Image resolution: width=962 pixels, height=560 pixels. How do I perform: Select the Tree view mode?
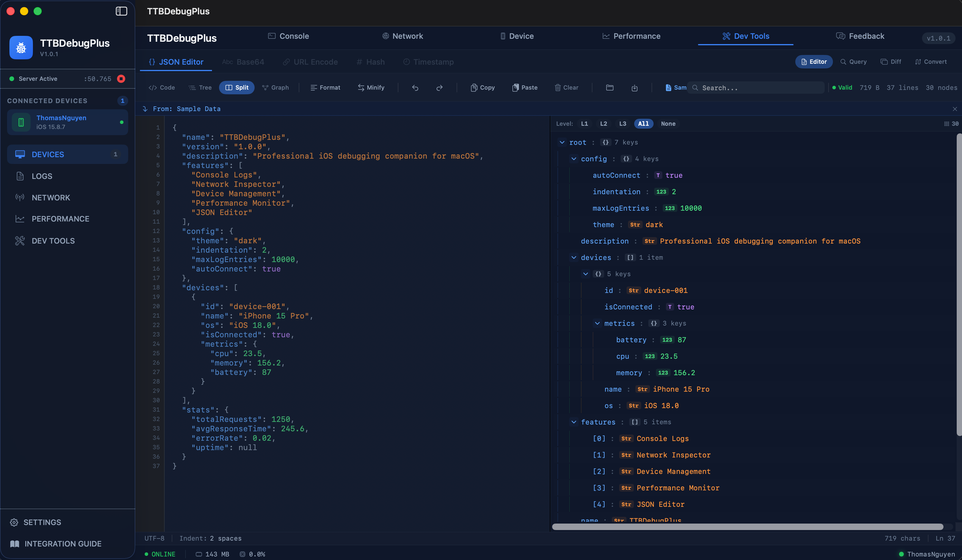point(200,87)
